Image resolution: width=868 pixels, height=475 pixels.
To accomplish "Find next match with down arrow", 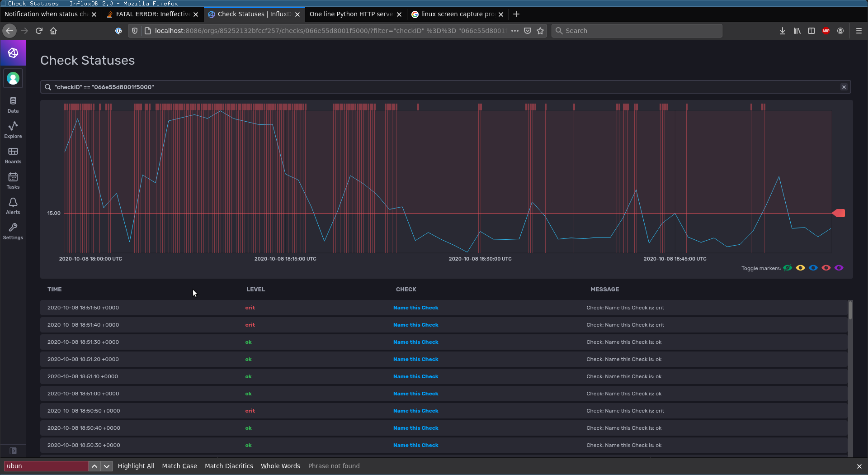I will [x=107, y=466].
